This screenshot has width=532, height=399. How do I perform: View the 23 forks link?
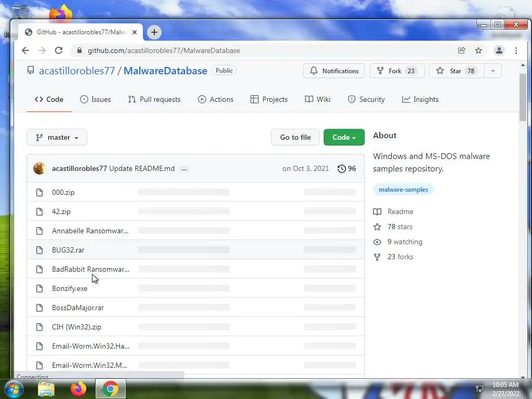tap(393, 257)
